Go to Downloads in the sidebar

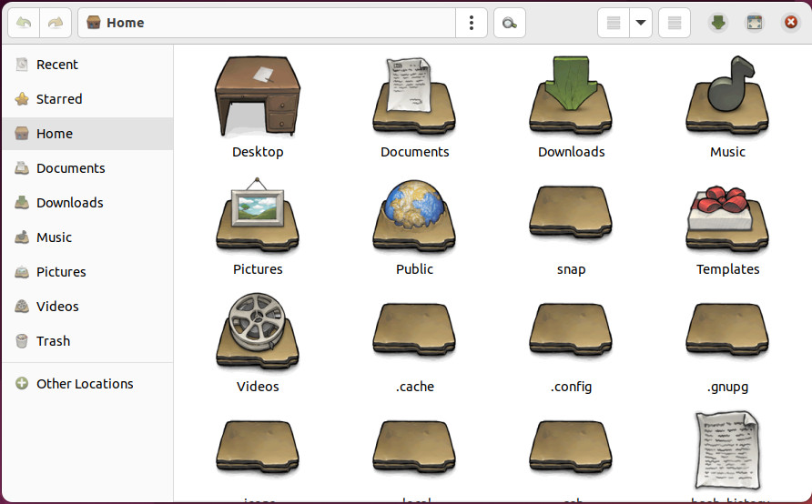pyautogui.click(x=87, y=203)
